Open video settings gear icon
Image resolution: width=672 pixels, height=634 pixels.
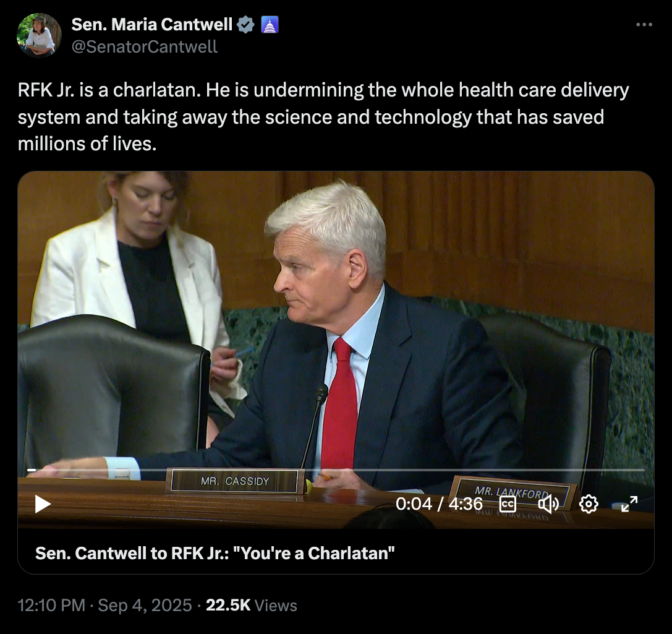click(589, 503)
